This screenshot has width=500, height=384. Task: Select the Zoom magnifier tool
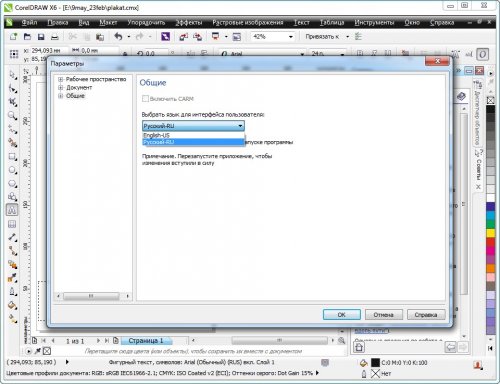pyautogui.click(x=12, y=116)
